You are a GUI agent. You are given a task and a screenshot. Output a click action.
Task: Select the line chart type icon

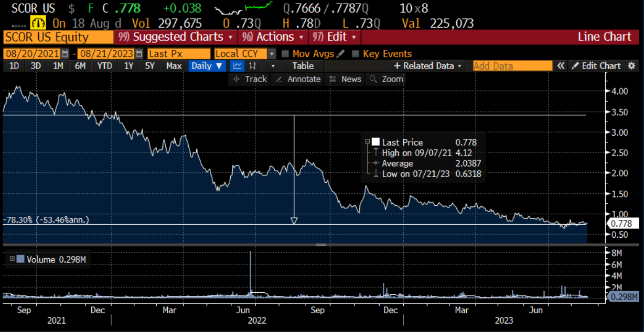tap(238, 66)
